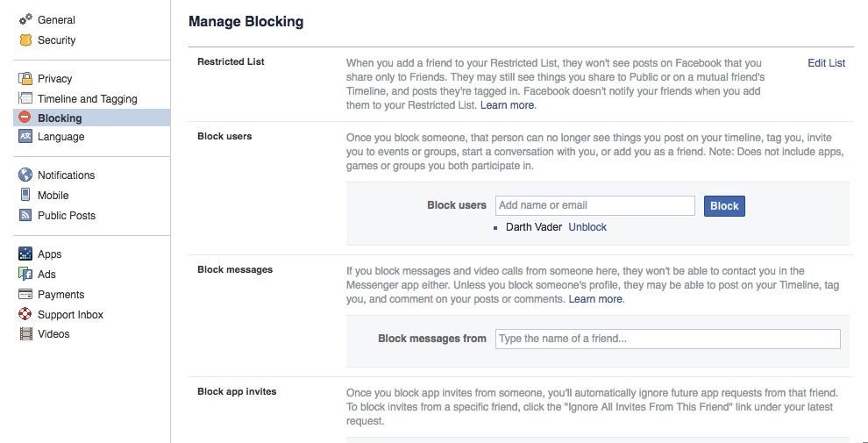Screen dimensions: 868x443
Task: Click the Mobile phone icon
Action: [x=25, y=195]
